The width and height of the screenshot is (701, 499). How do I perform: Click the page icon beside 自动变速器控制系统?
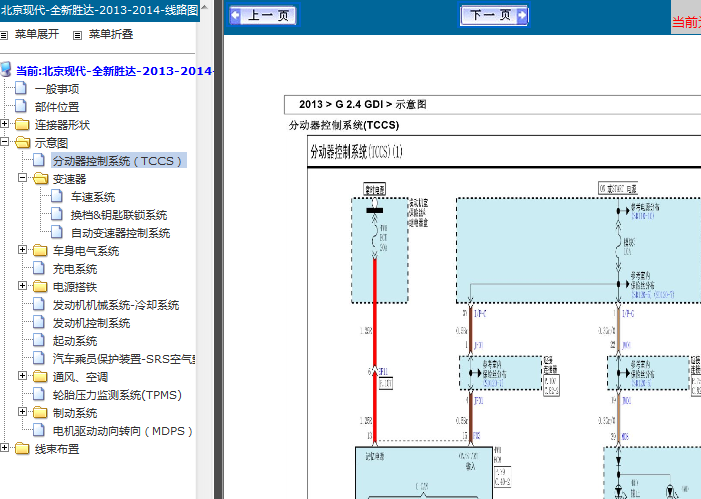coord(57,232)
